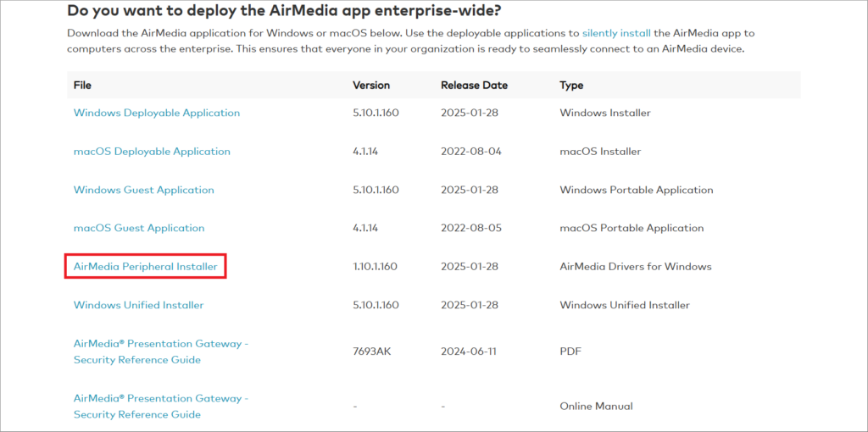Download the Windows Guest Application
This screenshot has width=868, height=432.
click(x=144, y=190)
